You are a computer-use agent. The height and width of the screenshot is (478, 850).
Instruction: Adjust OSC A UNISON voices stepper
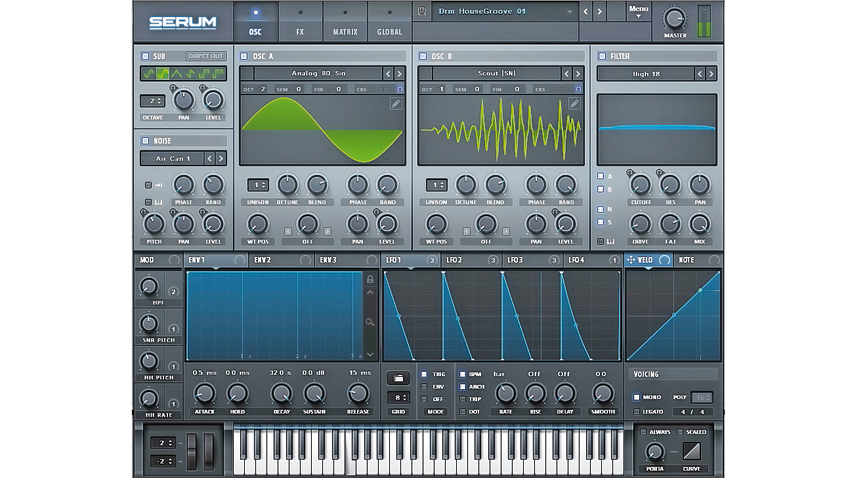tap(257, 185)
